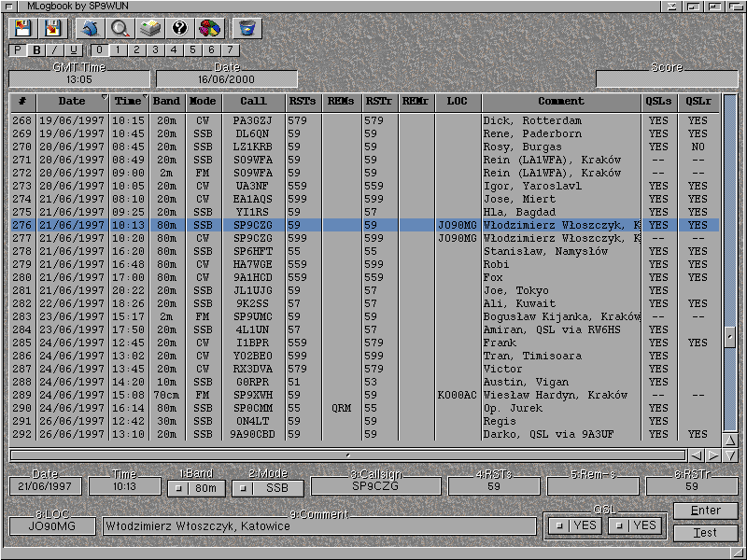Click the 8:LOC field showing JO90MG
This screenshot has height=560, width=747.
point(52,526)
